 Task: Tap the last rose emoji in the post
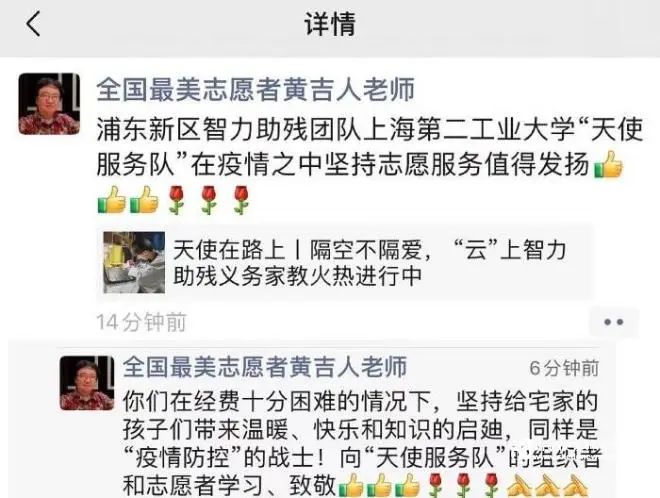(241, 200)
